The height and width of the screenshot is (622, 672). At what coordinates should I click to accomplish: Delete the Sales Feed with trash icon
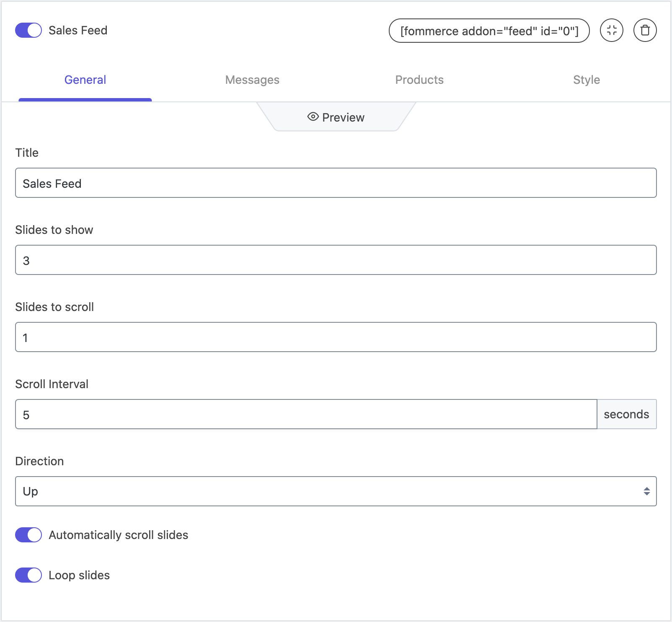(645, 31)
